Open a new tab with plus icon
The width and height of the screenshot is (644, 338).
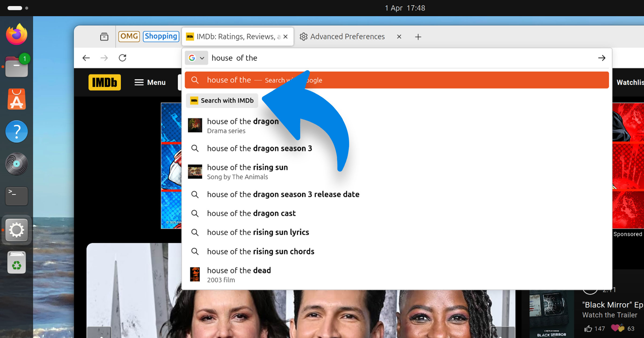[x=418, y=37]
